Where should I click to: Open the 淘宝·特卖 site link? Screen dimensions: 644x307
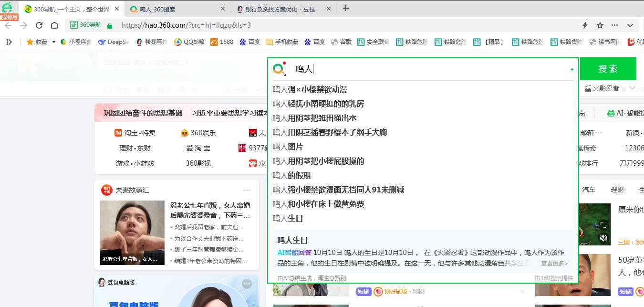135,133
